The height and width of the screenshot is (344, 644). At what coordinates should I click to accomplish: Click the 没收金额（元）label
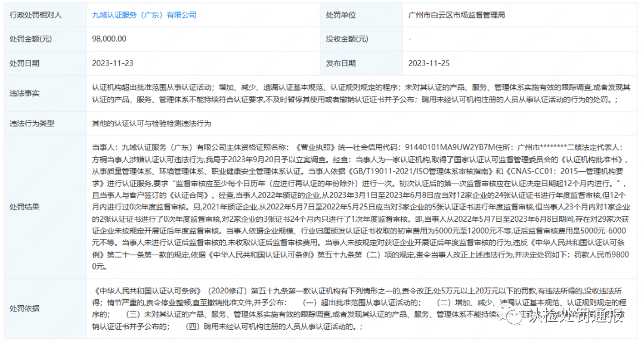click(349, 38)
